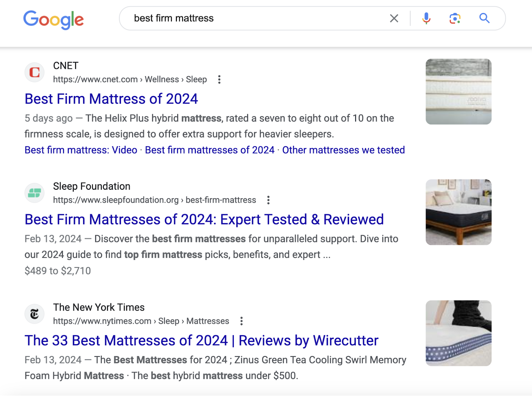Click The New York Times favicon
Image resolution: width=532 pixels, height=396 pixels.
(34, 314)
